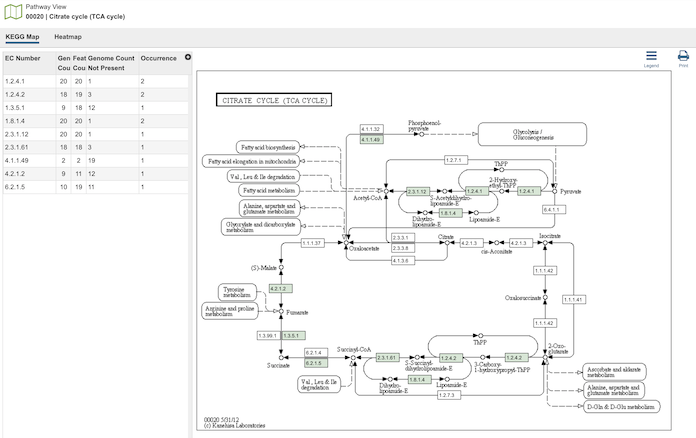The height and width of the screenshot is (438, 696).
Task: Click the 2.3.3.1 enzyme box
Action: 403,238
